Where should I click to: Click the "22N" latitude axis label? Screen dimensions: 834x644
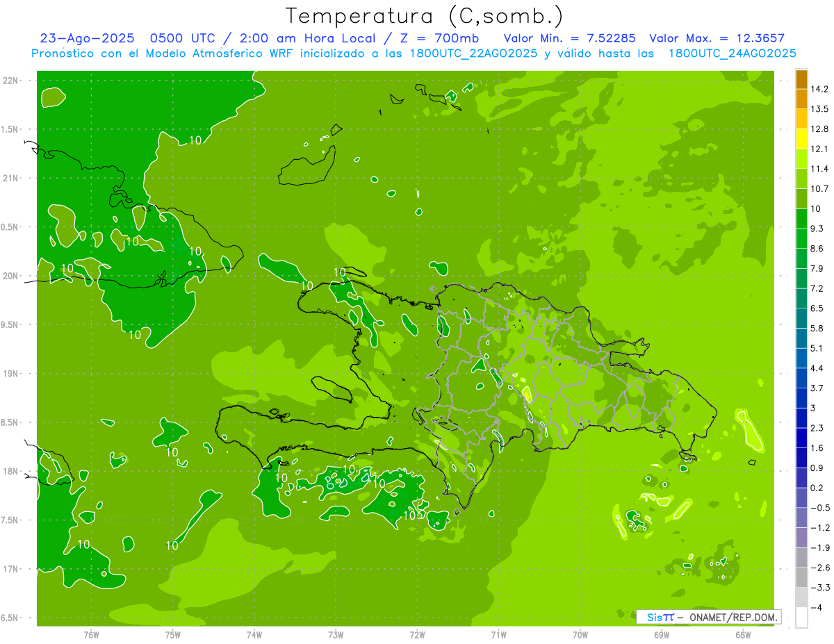[x=12, y=81]
